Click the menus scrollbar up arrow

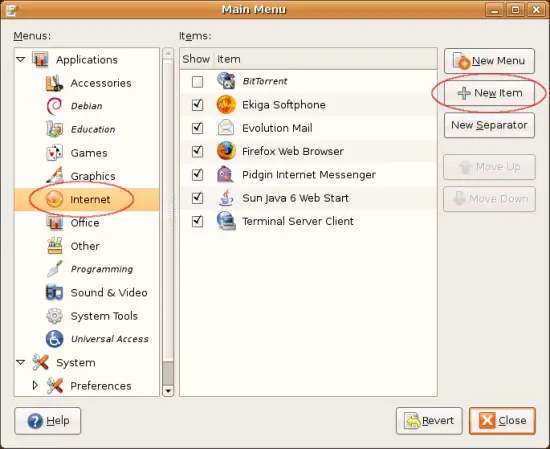168,53
